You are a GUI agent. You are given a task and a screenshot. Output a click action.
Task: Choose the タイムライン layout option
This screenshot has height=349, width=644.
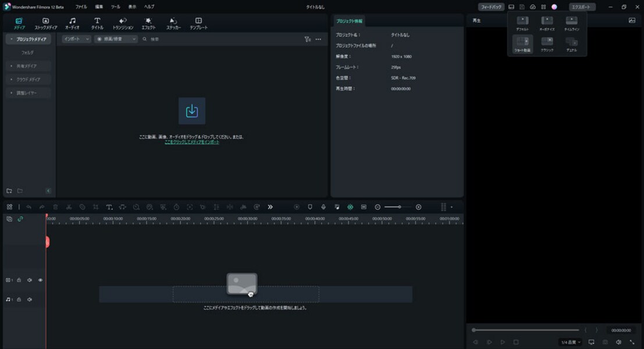pyautogui.click(x=571, y=23)
